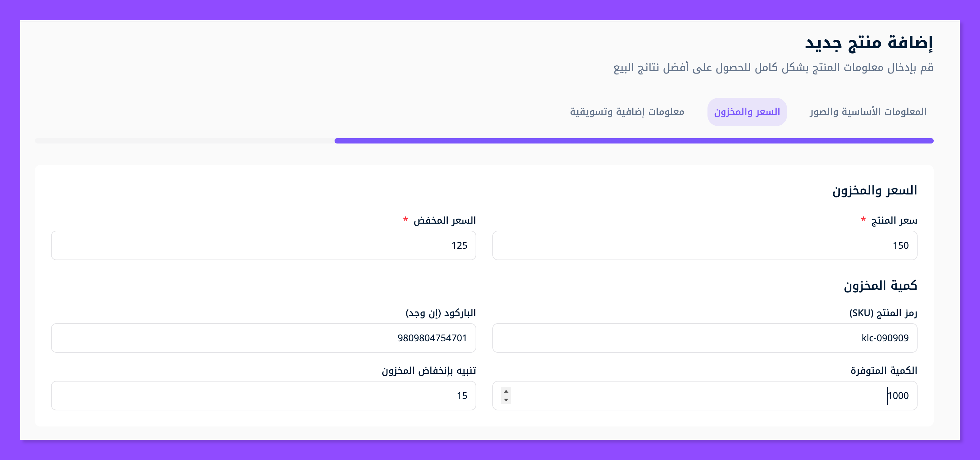
Task: Click the الباركود (إن وجد) label
Action: click(x=441, y=313)
